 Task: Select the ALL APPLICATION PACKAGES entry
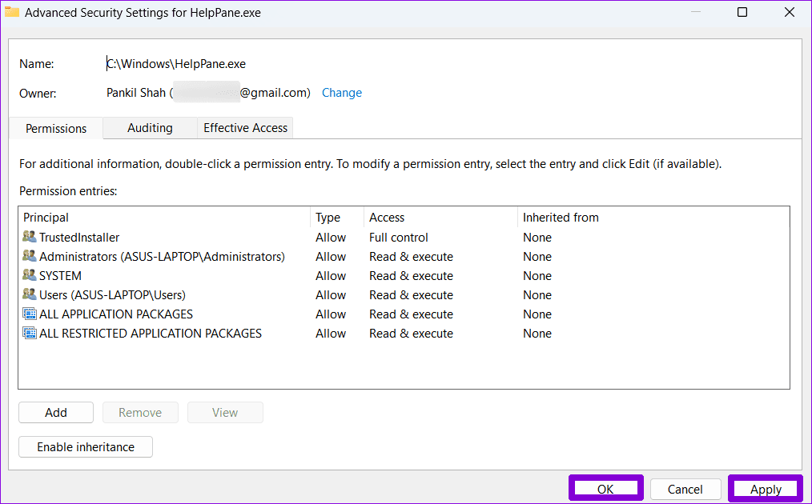click(404, 314)
